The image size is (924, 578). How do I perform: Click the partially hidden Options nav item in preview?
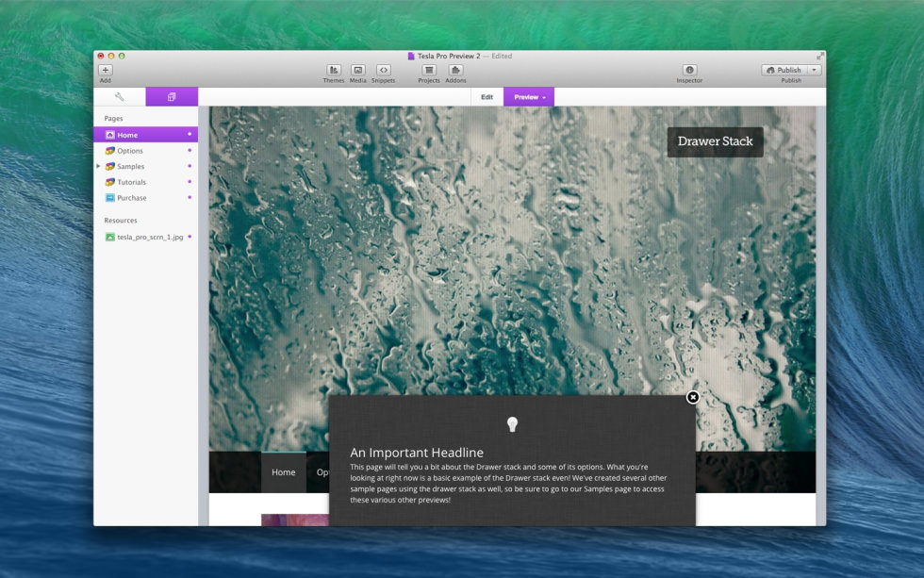(x=322, y=472)
